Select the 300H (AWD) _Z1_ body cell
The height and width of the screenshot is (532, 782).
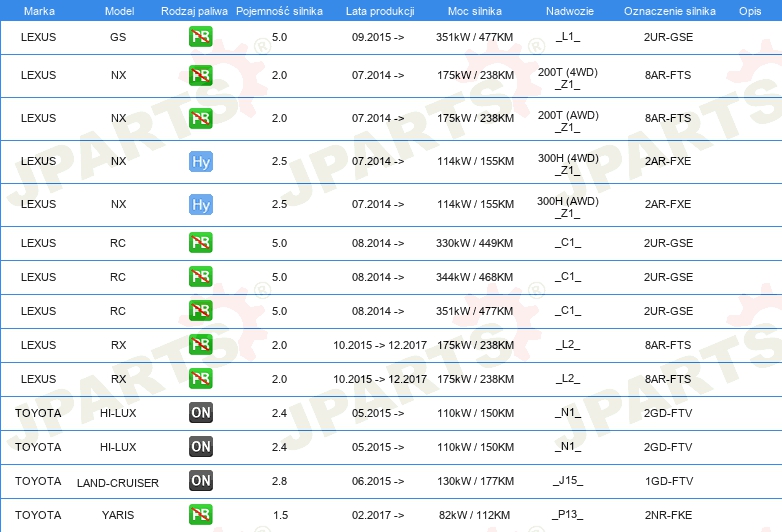[x=568, y=207]
